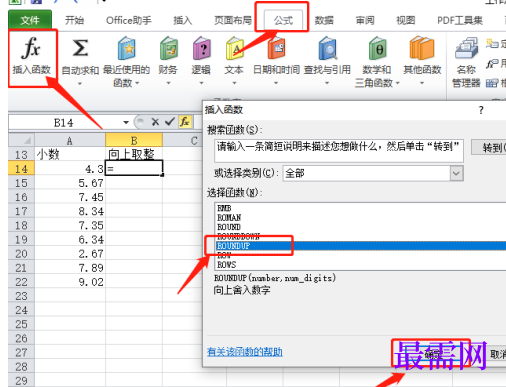Click cell B14 containing the equals sign
Viewport: 506px width, 387px height.
[x=134, y=169]
